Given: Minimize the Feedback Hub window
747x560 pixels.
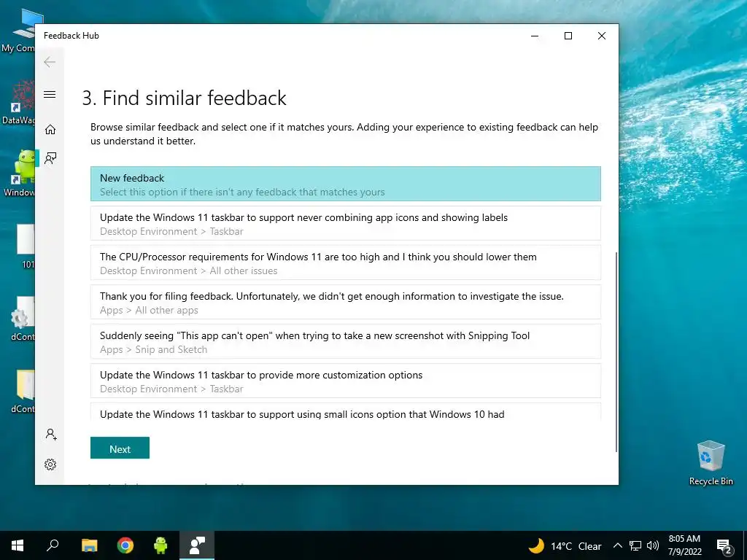Looking at the screenshot, I should [535, 36].
